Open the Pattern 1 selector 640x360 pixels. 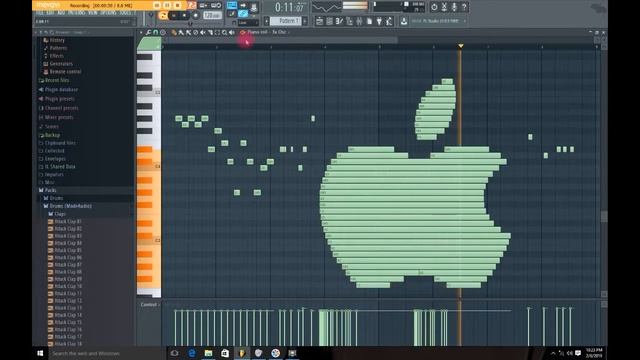[x=286, y=21]
